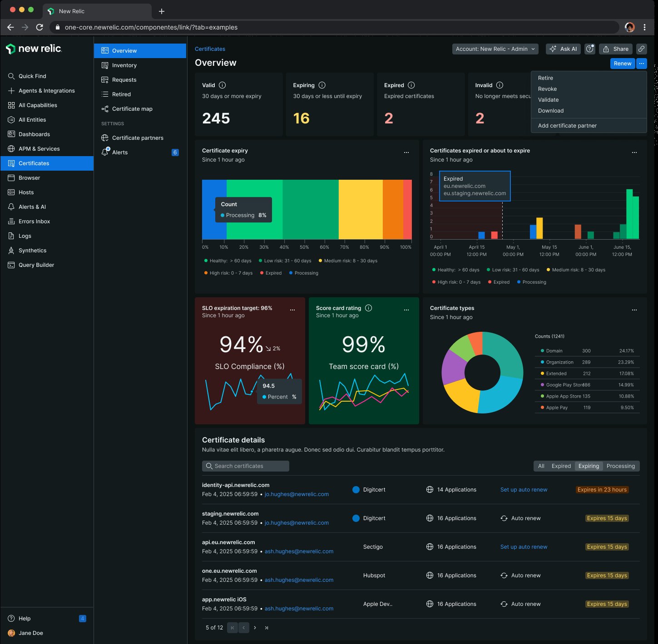The image size is (658, 644).
Task: Open Certificate map in secondary navigation
Action: pyautogui.click(x=127, y=109)
